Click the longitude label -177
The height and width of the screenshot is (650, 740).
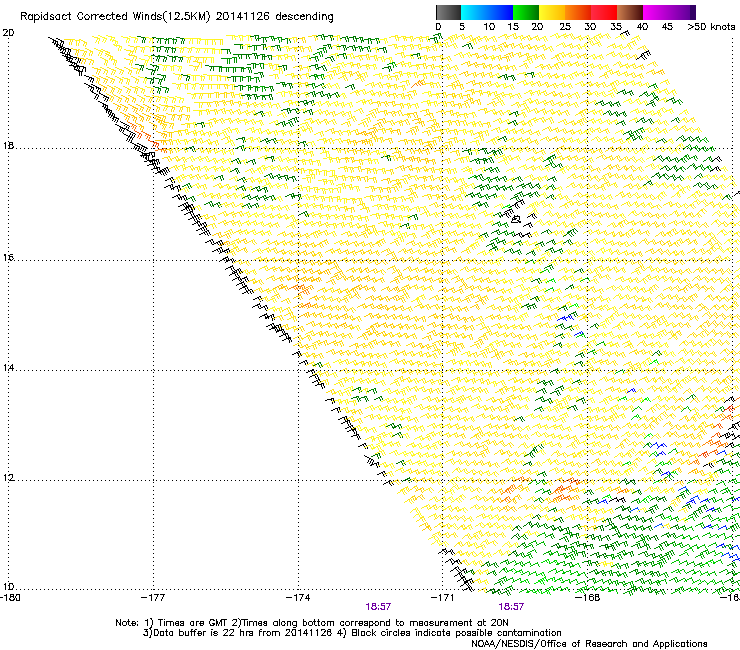153,598
